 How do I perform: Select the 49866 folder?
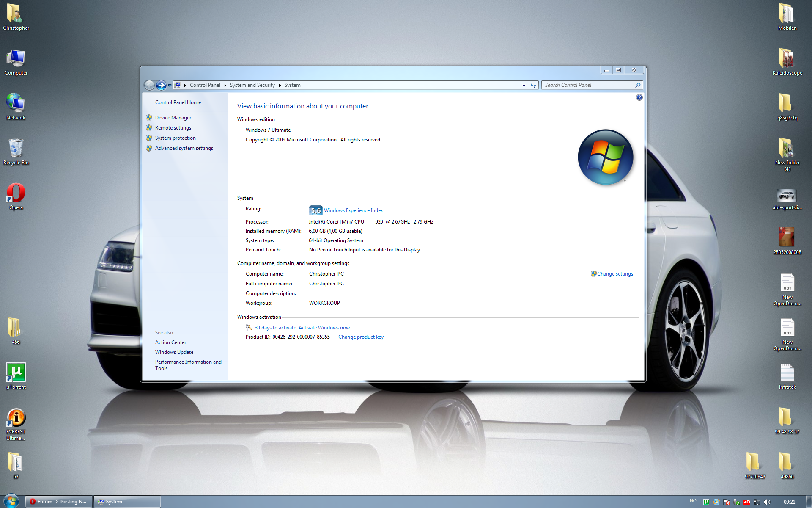(x=787, y=466)
